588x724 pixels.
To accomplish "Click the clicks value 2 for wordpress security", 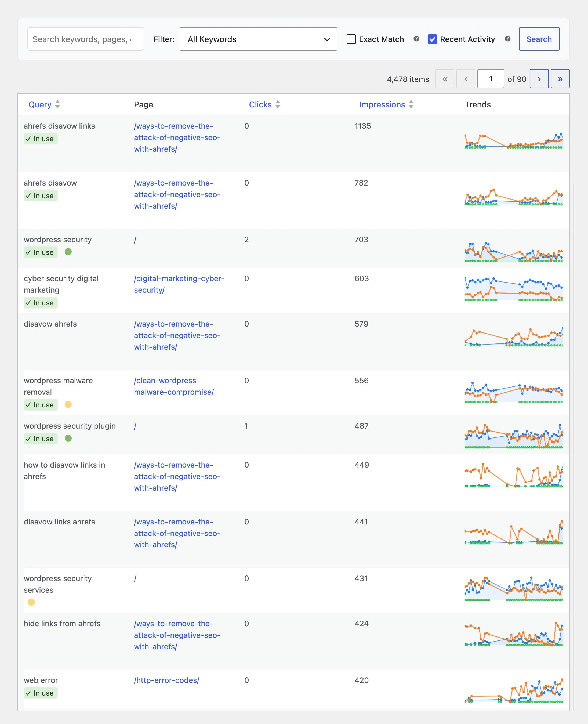I will coord(246,240).
